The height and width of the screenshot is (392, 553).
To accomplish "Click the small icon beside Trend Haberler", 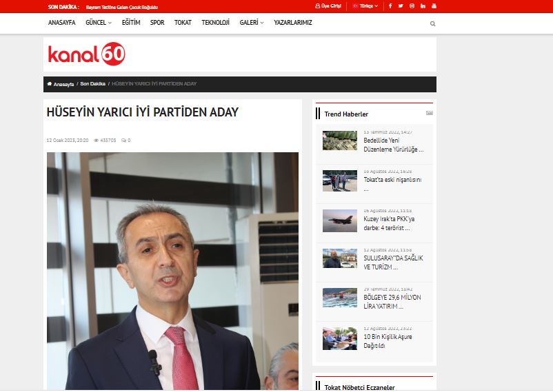I will [x=429, y=113].
